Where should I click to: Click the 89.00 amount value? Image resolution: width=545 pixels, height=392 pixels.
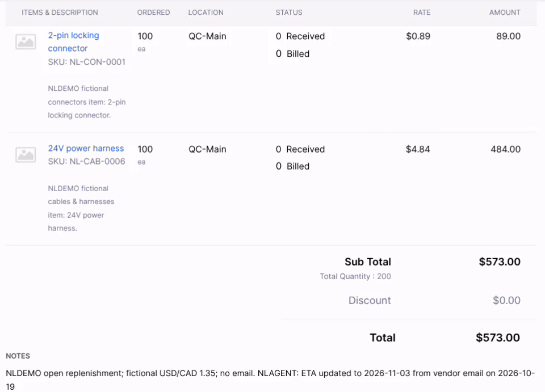[509, 36]
